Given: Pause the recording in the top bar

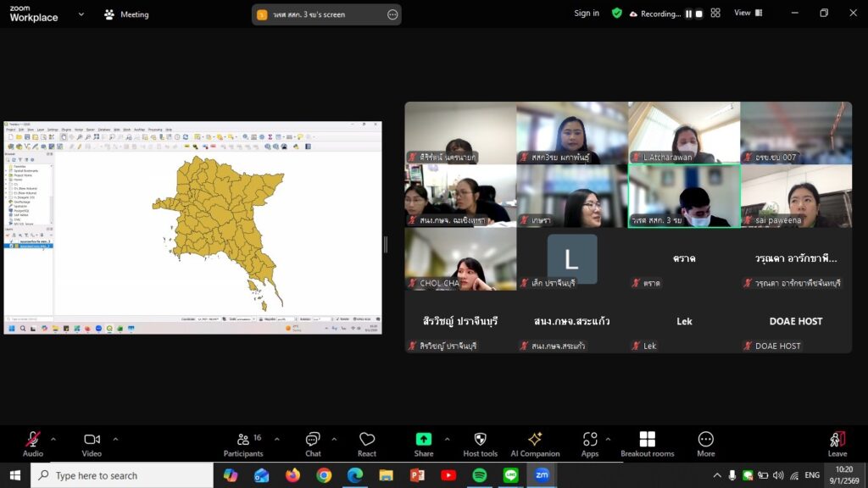Looking at the screenshot, I should coord(688,14).
